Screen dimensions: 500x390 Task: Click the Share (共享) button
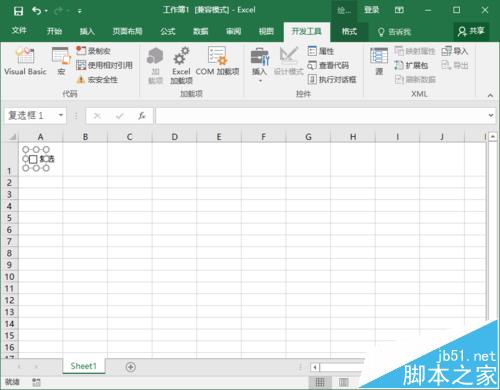[x=471, y=32]
